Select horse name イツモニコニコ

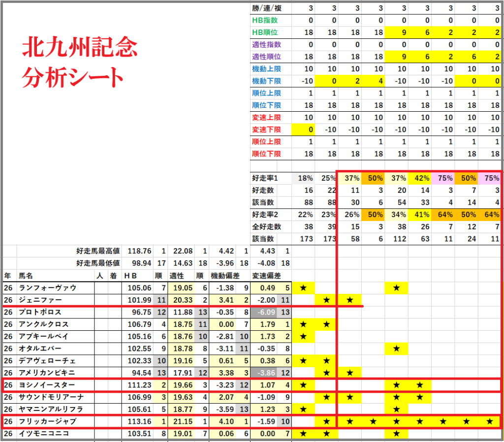click(44, 434)
